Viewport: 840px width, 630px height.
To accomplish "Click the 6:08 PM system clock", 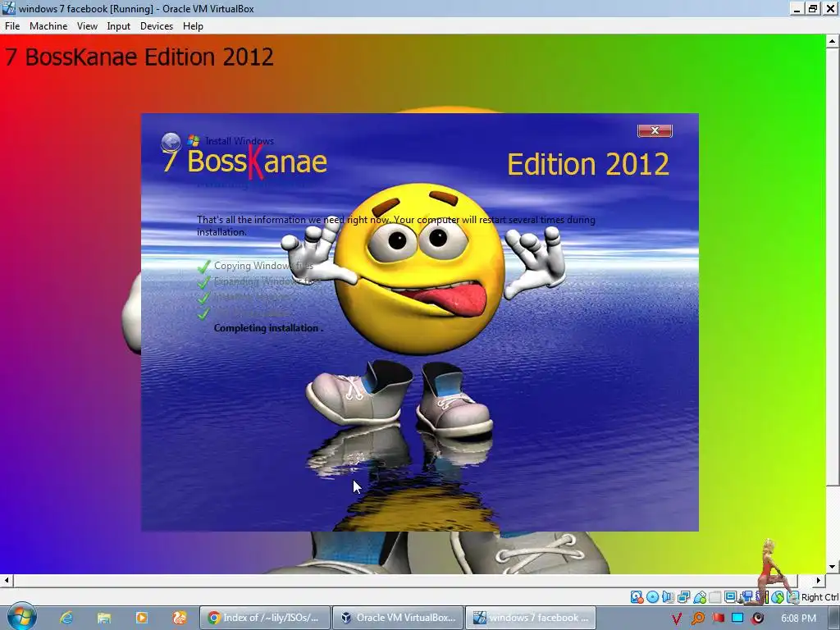I will pos(798,619).
